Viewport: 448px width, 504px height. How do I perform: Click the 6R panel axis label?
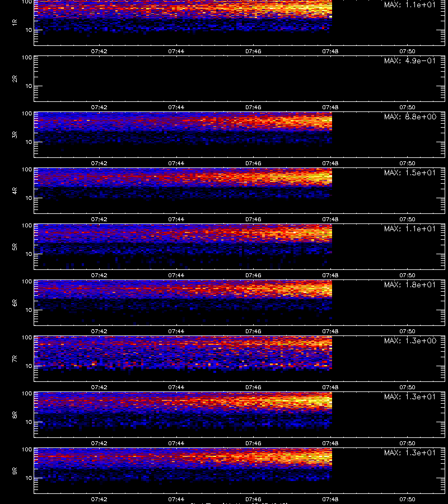(x=15, y=303)
